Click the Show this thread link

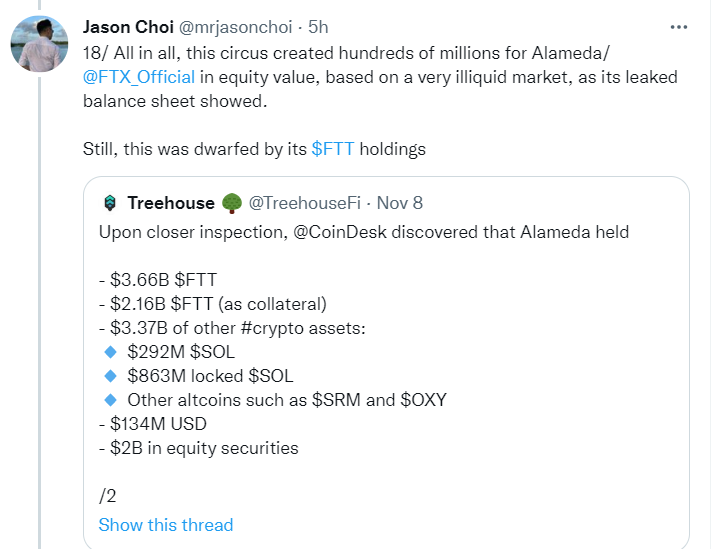click(x=165, y=525)
